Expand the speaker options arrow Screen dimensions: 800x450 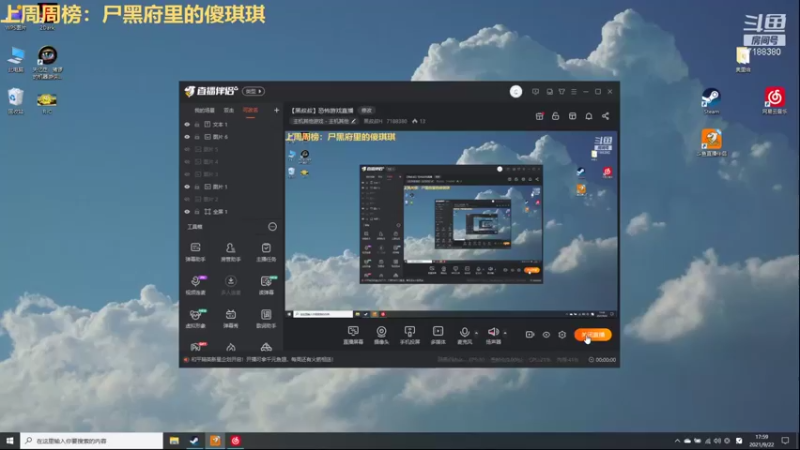click(x=505, y=333)
